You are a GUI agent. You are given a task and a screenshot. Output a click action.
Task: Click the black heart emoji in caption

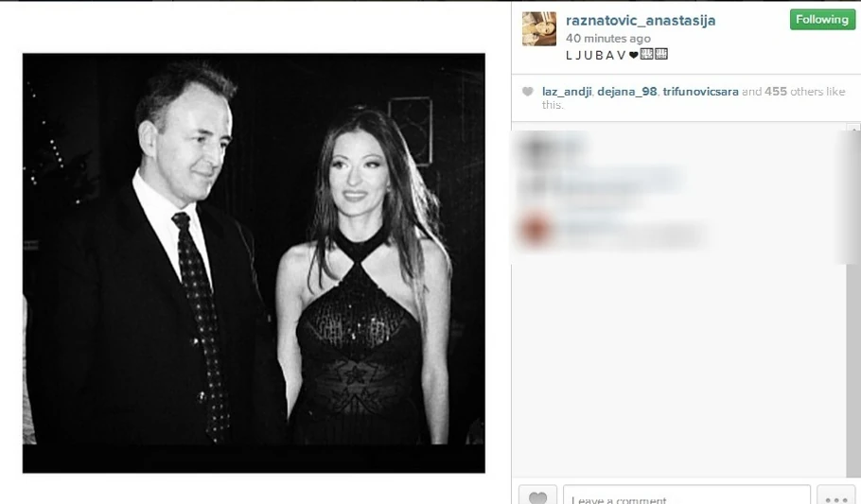pyautogui.click(x=634, y=55)
